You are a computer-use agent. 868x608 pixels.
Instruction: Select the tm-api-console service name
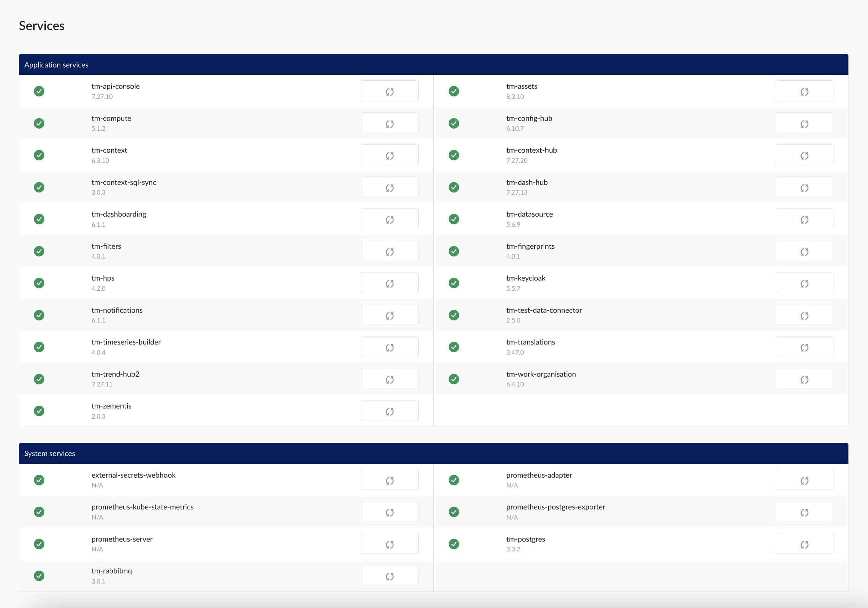point(115,86)
